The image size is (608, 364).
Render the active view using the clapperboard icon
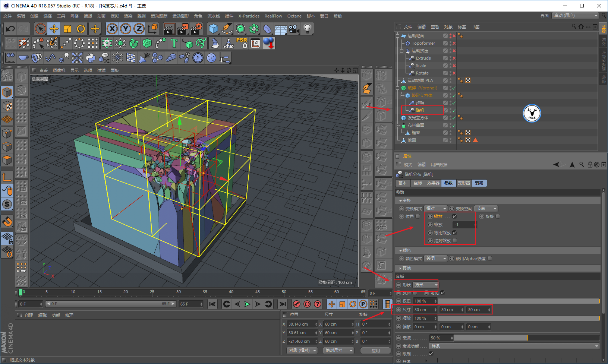169,29
